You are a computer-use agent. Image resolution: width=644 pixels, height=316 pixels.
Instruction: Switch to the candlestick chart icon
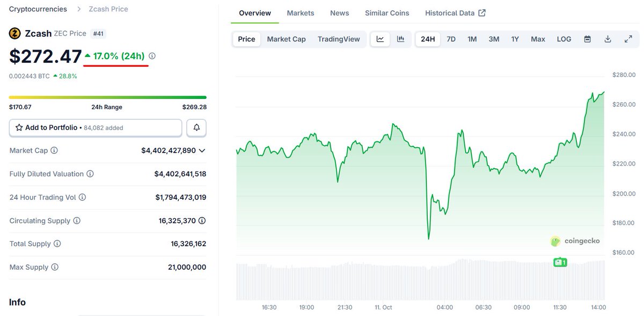click(400, 39)
